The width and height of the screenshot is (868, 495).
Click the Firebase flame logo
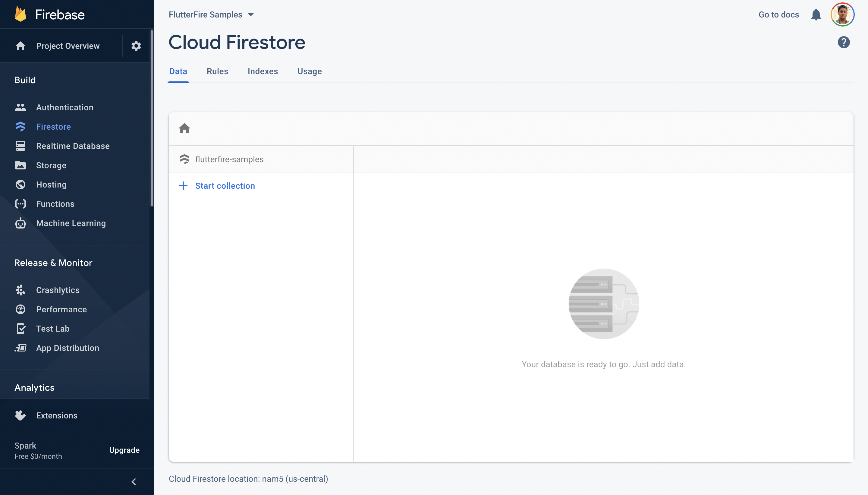tap(20, 14)
